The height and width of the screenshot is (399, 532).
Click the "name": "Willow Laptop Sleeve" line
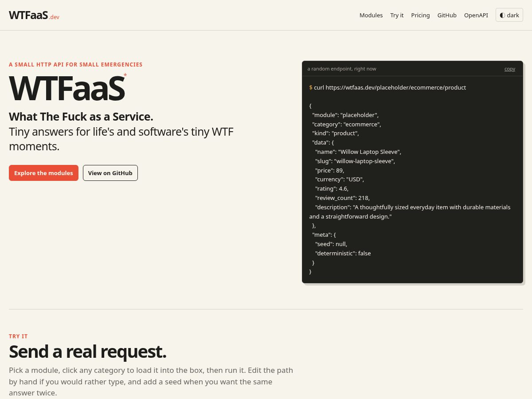coord(358,152)
